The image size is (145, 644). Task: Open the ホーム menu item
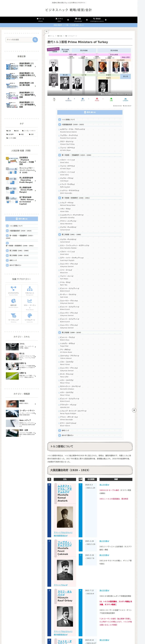[40, 20]
